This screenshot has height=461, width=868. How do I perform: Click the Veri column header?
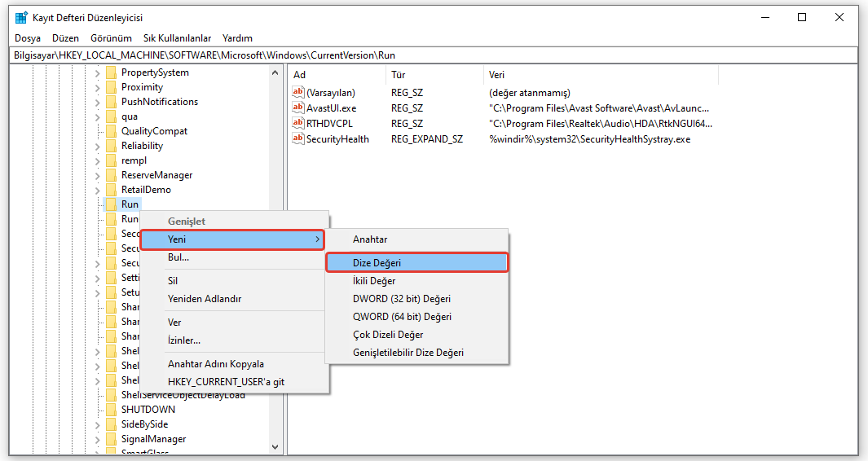click(x=496, y=75)
